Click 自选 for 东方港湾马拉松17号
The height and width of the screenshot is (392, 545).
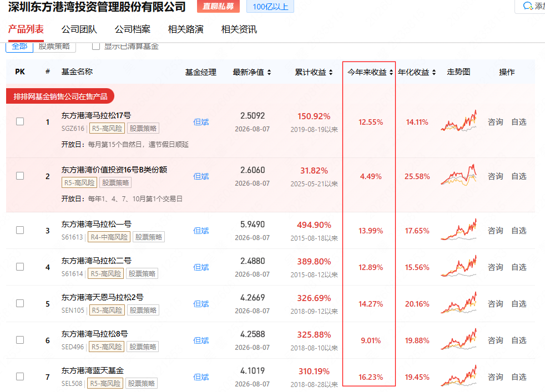point(518,122)
